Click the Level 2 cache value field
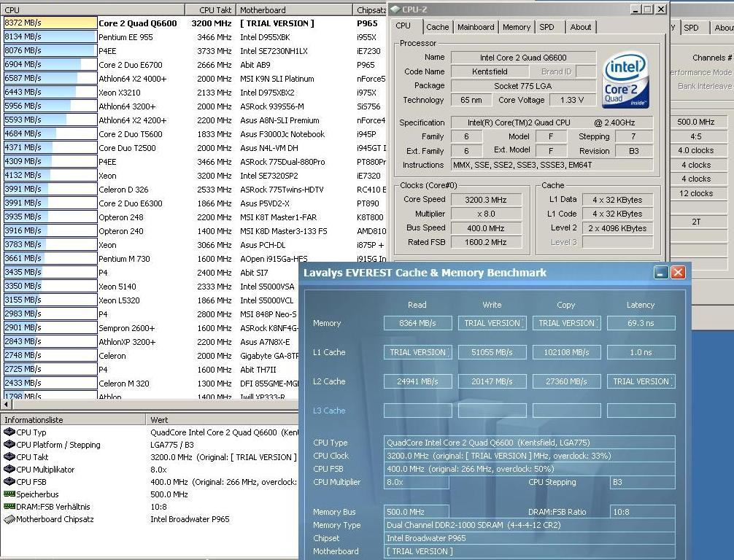Screen dimensions: 734x560 point(617,227)
